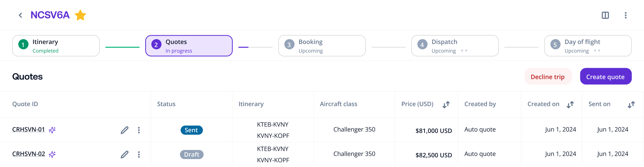Toggle the favorite star for NCSV6A
644x167 pixels.
[x=80, y=15]
